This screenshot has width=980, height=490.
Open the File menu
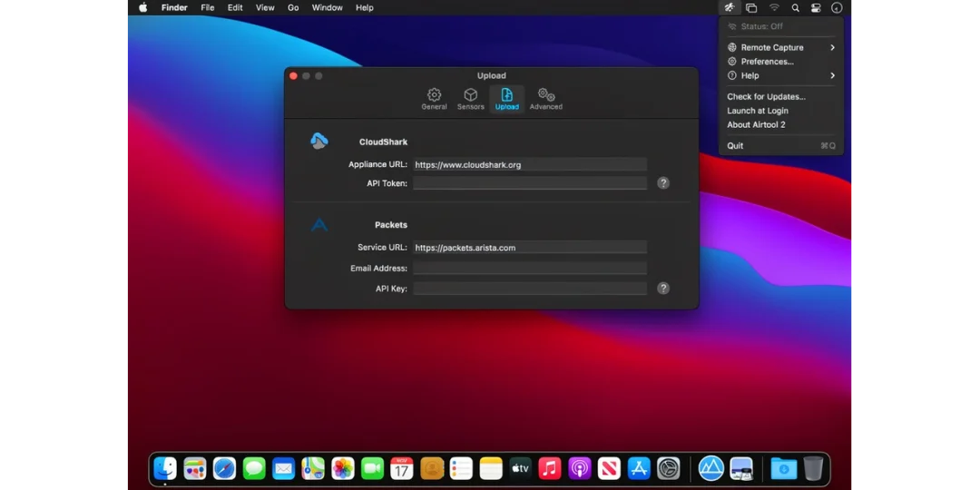(208, 7)
